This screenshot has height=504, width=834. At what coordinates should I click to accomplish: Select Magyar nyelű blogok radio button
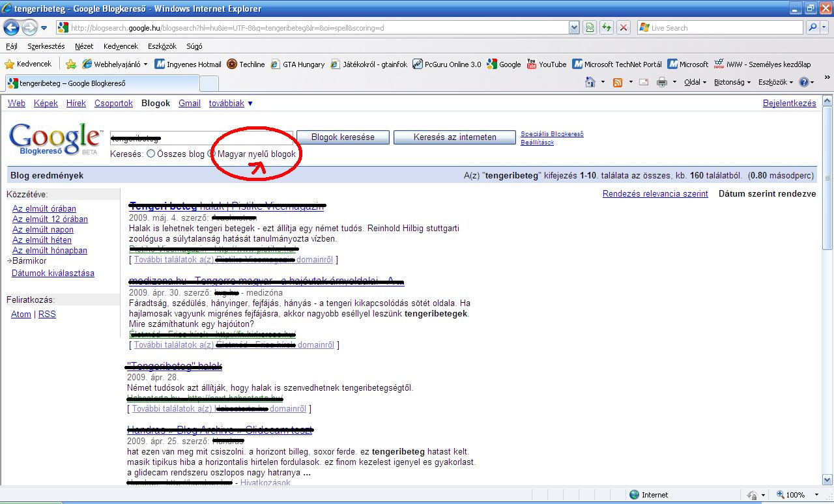pos(211,154)
